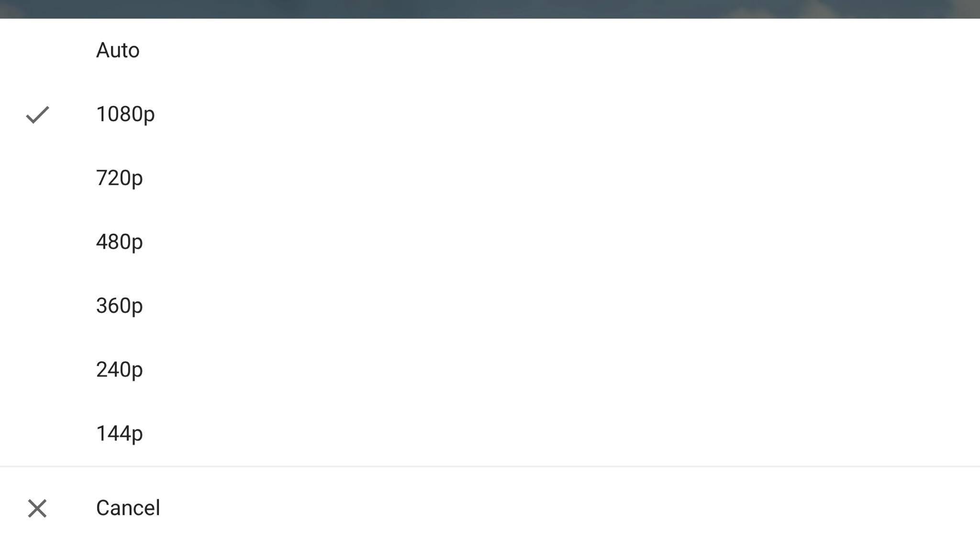Image resolution: width=980 pixels, height=551 pixels.
Task: Tap the Cancel label to dismiss
Action: 128,508
